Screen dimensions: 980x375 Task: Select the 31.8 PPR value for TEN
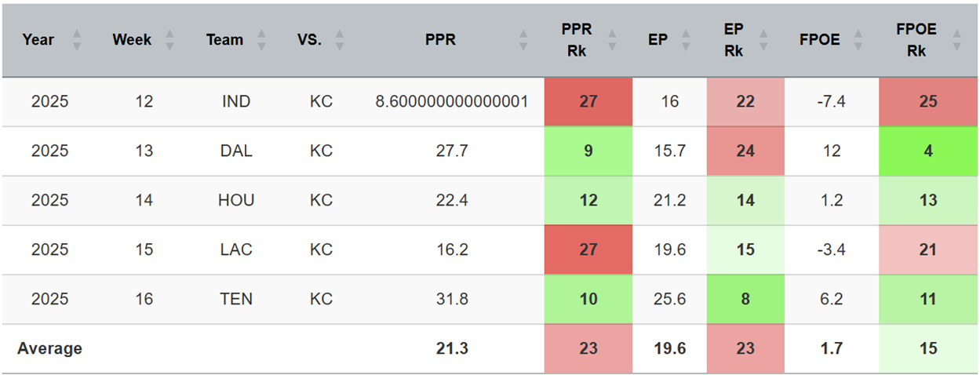[452, 299]
